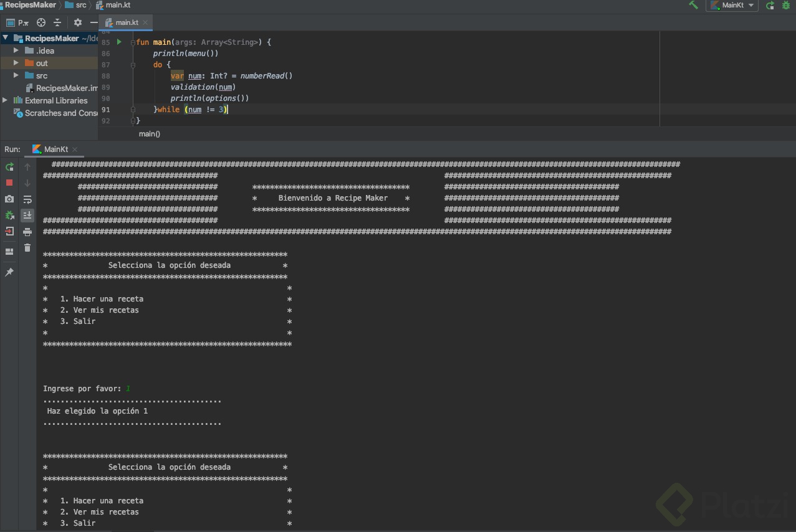
Task: Toggle soft-wrap in the console
Action: 27,199
